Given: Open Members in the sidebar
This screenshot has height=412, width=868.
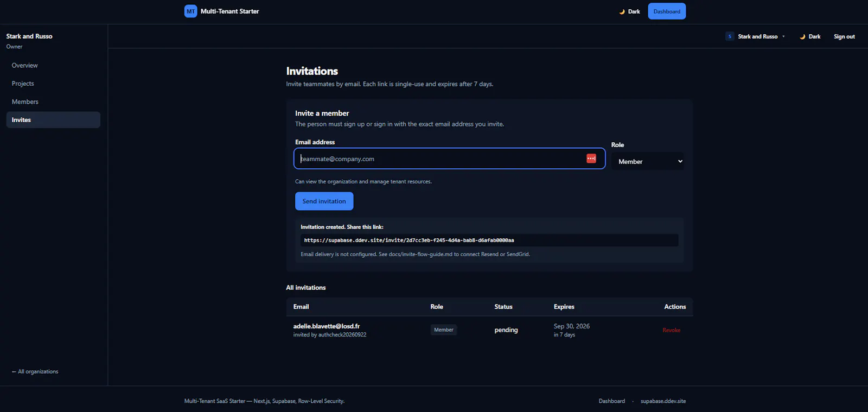Looking at the screenshot, I should [53, 102].
